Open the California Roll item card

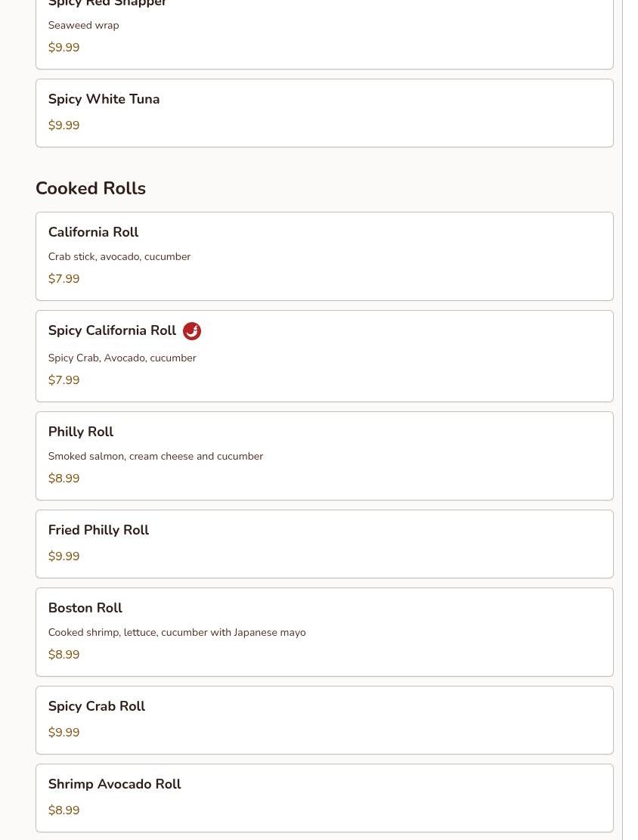tap(324, 256)
